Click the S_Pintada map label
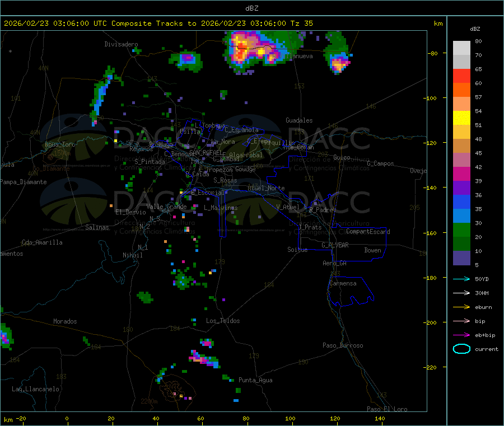Screen dimensions: 504x426 coord(150,162)
